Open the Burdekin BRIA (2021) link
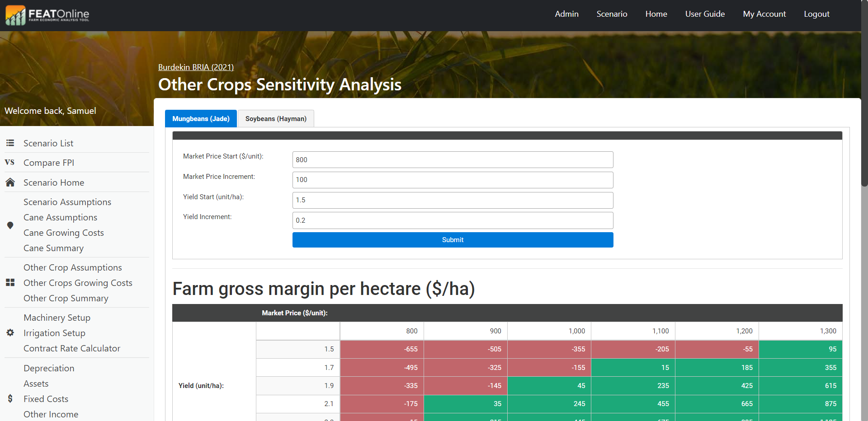868x421 pixels. point(196,67)
